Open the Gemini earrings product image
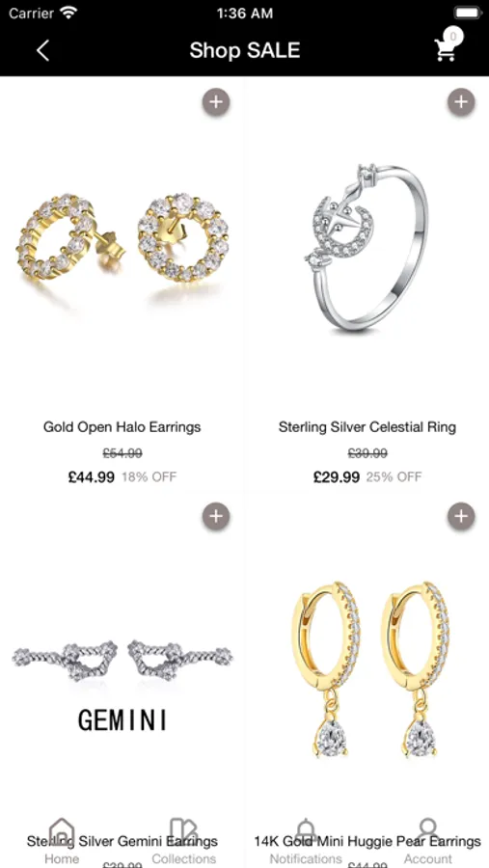Image resolution: width=489 pixels, height=868 pixels. tap(122, 685)
